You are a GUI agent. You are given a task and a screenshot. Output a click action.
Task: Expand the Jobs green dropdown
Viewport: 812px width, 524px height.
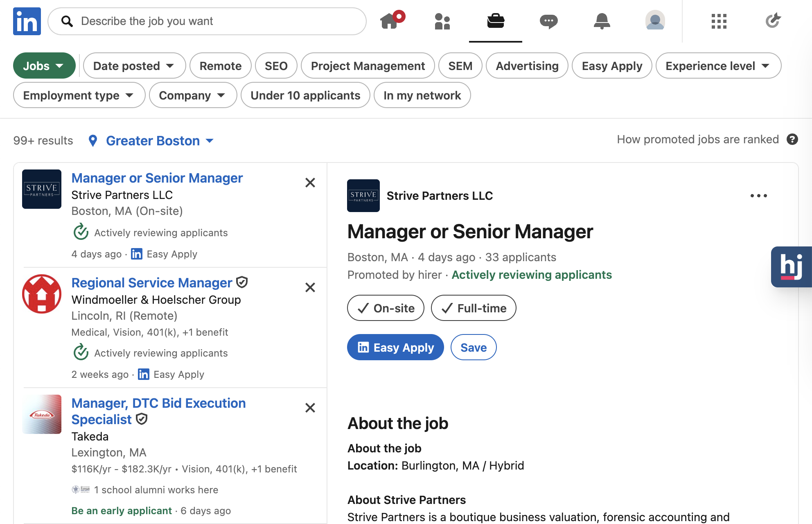pos(44,65)
